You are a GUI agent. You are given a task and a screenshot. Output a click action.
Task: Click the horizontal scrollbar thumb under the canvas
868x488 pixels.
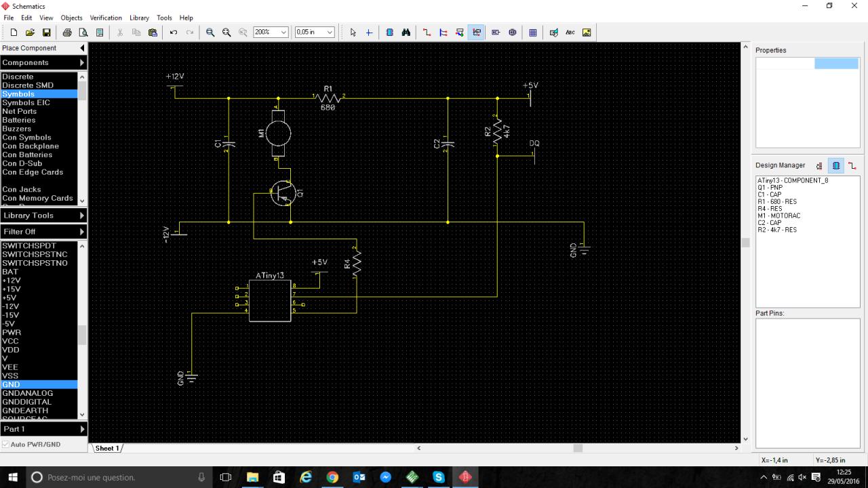click(578, 448)
